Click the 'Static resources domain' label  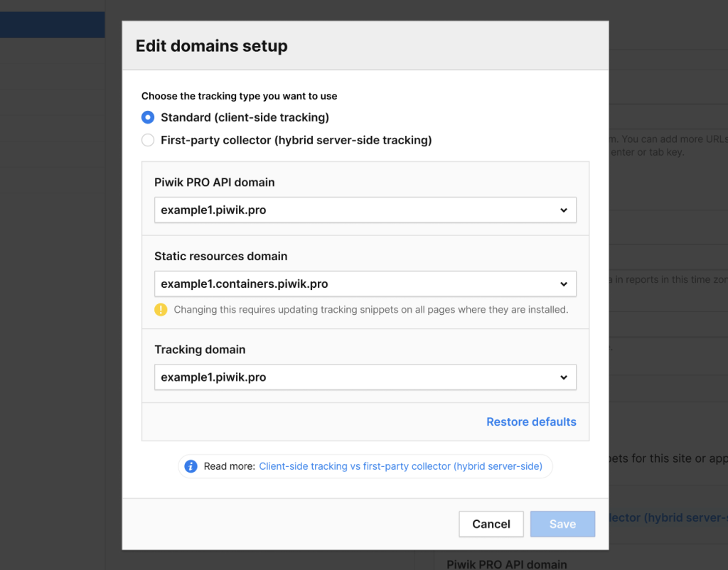[x=220, y=257]
